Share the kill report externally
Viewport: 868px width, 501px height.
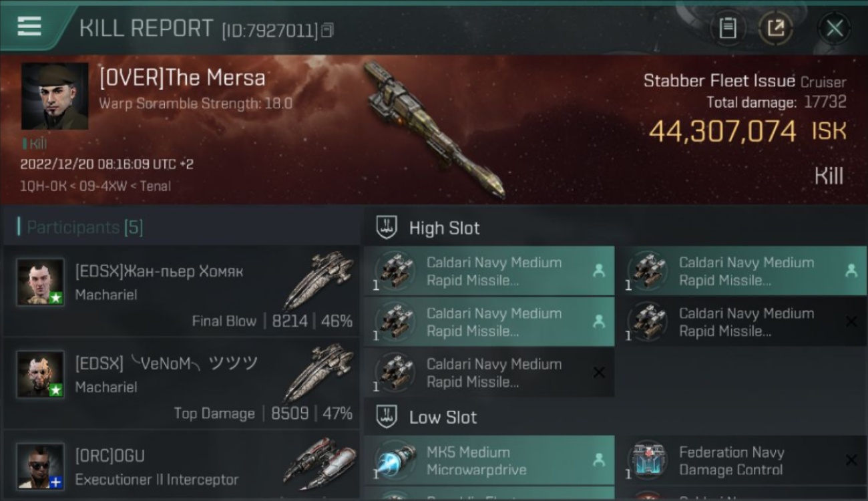coord(775,28)
